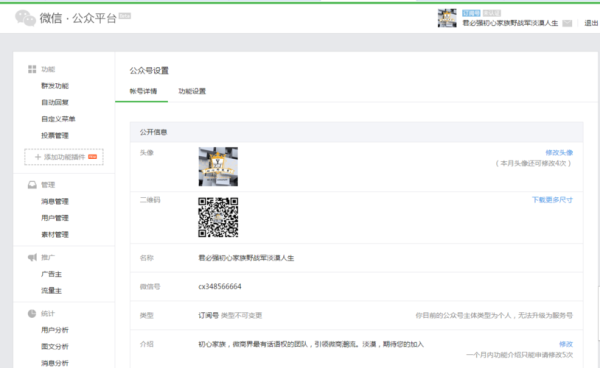
Task: Click the 管理 inbox icon in sidebar
Action: [x=32, y=185]
